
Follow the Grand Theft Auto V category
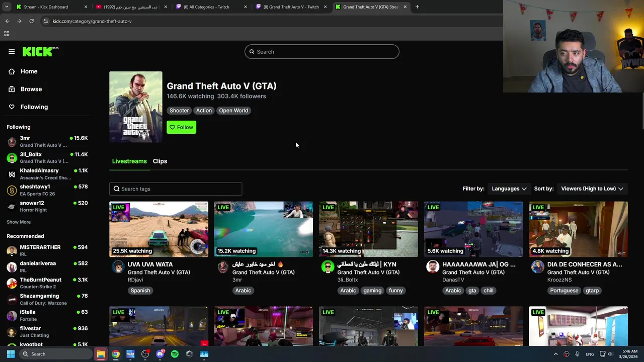(x=181, y=127)
